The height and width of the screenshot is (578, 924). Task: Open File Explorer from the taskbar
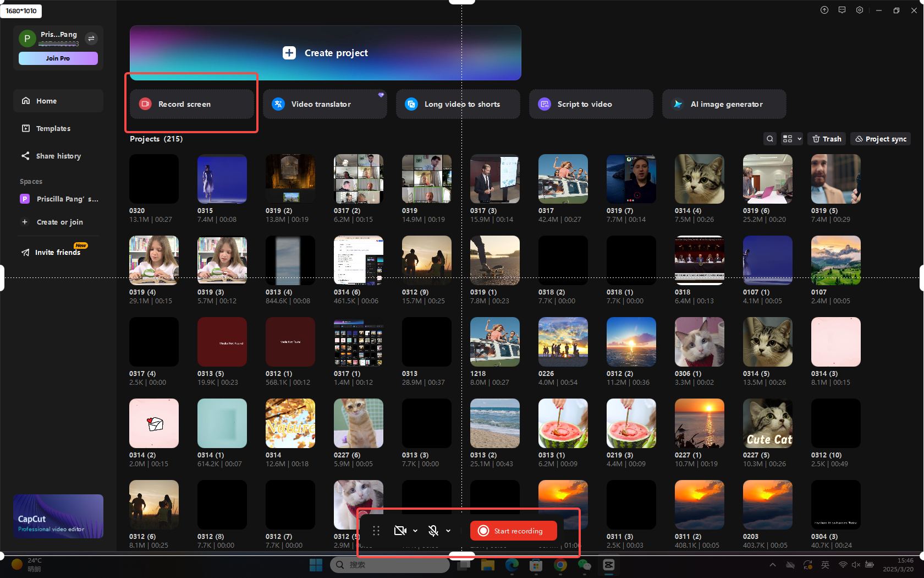tap(488, 565)
